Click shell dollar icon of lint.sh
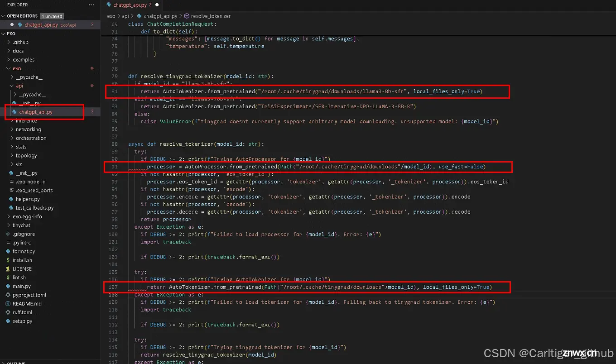The image size is (616, 364). [x=8, y=278]
